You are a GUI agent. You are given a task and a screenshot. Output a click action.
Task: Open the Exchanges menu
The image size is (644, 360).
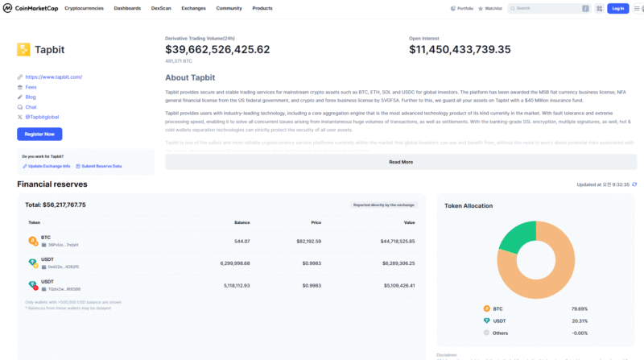(x=193, y=8)
